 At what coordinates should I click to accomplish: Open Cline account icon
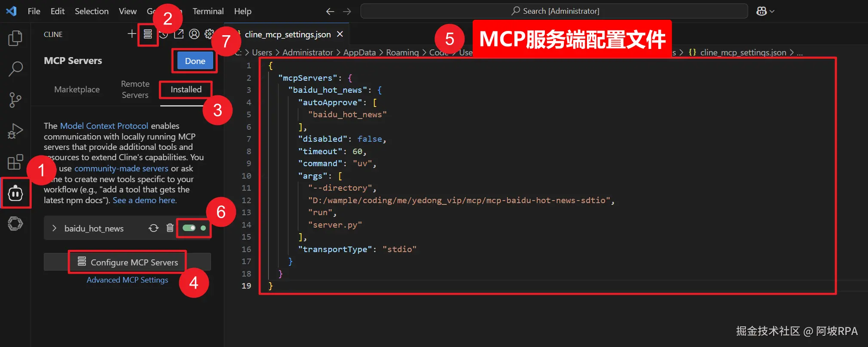pos(194,34)
